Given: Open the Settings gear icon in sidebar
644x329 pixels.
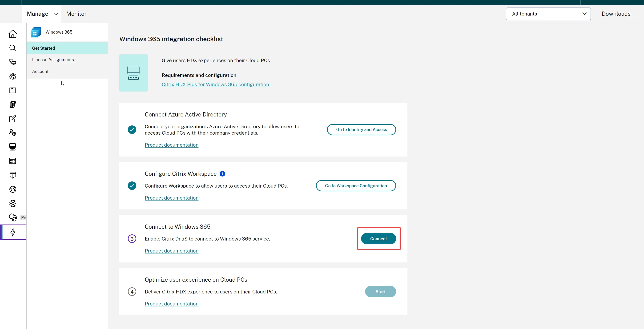Looking at the screenshot, I should 12,203.
